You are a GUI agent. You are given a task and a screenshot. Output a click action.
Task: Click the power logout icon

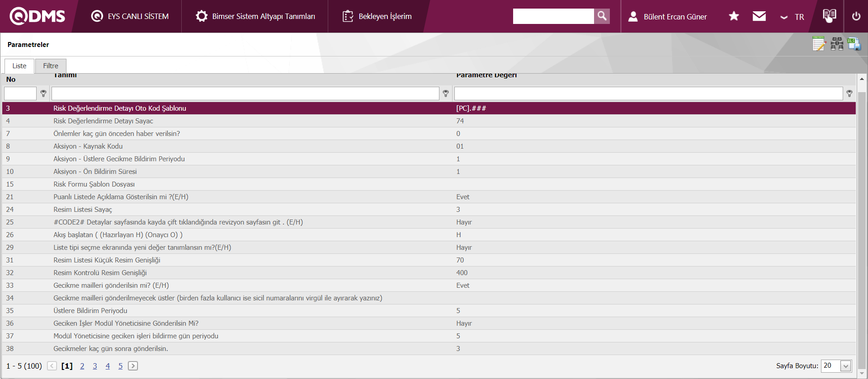[856, 16]
